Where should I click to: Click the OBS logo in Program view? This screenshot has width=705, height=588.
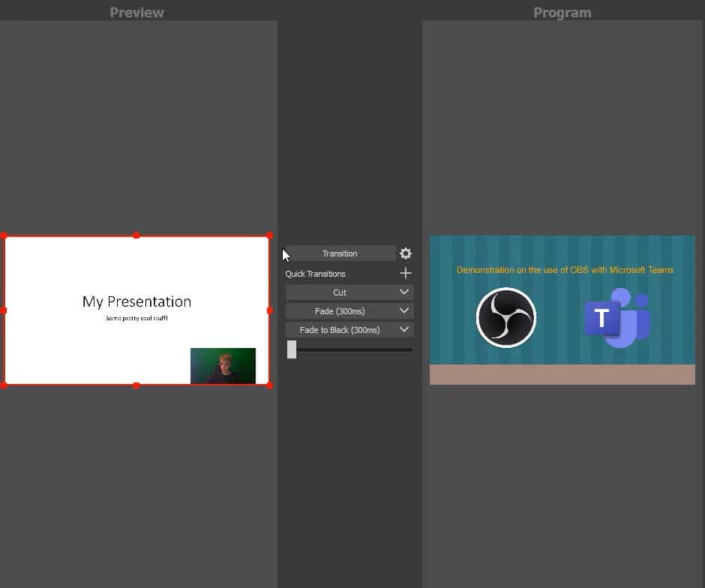tap(506, 317)
